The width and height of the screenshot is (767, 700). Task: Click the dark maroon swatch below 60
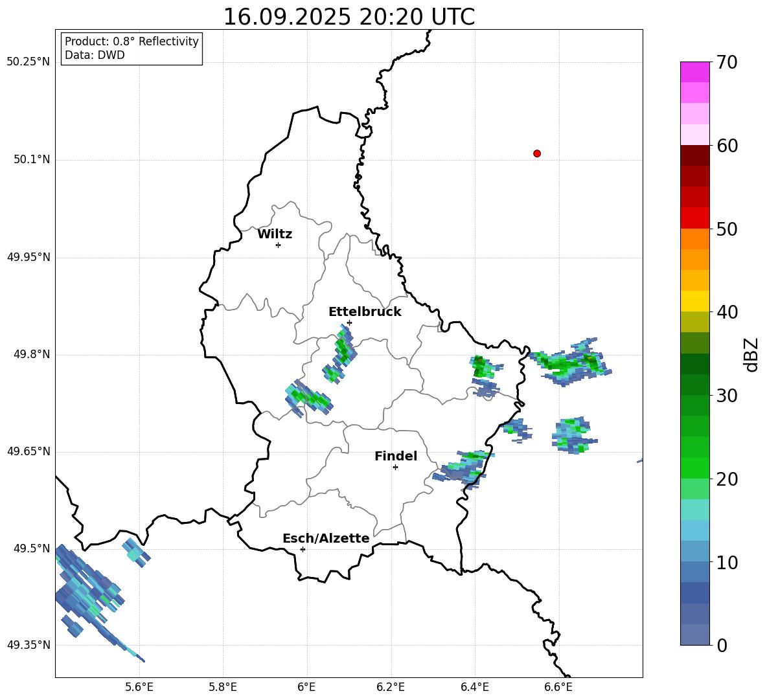coord(694,155)
